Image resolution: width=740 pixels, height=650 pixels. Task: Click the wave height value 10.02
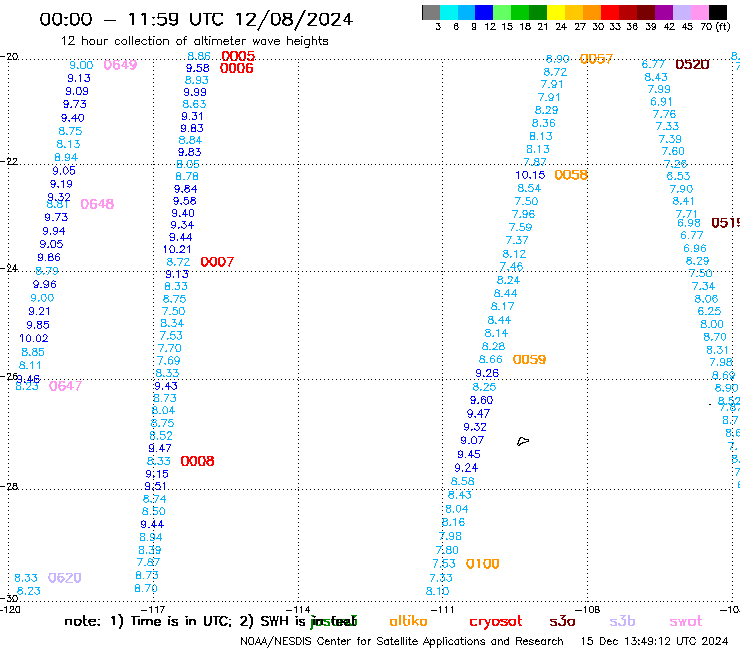34,338
